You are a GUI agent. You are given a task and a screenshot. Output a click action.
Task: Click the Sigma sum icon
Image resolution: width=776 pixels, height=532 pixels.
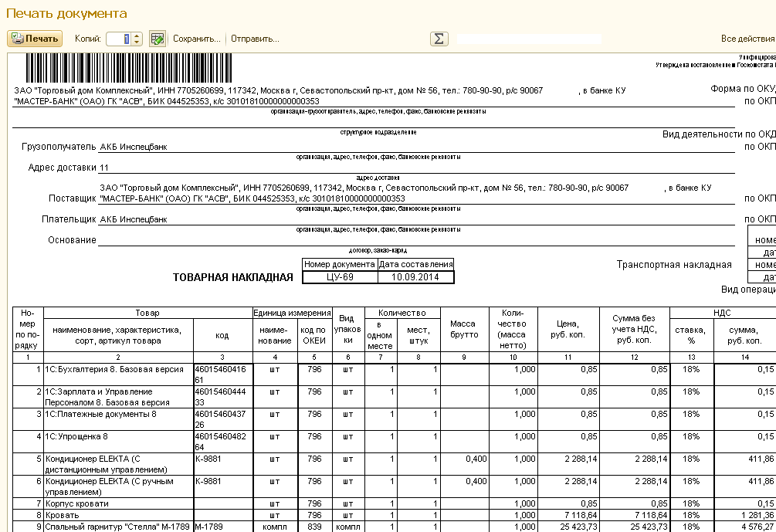click(439, 39)
